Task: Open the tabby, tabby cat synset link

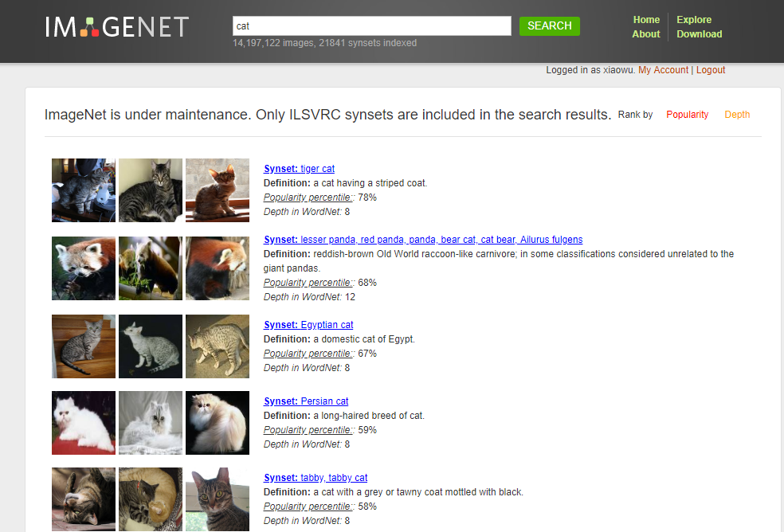Action: (316, 478)
